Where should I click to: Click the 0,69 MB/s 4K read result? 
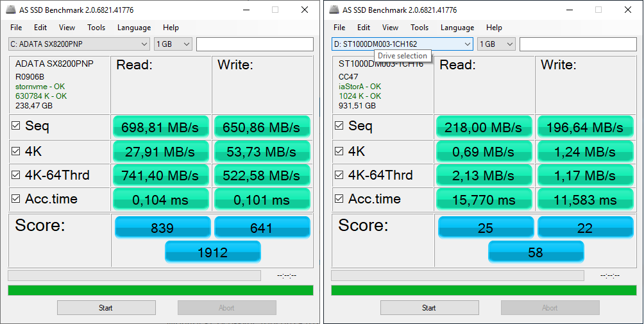tap(484, 151)
